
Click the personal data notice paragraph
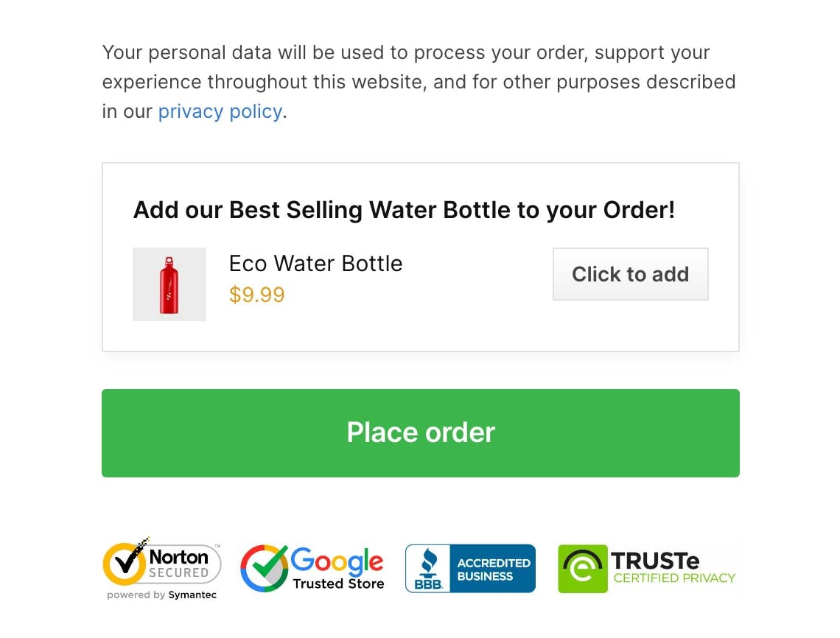click(x=419, y=82)
